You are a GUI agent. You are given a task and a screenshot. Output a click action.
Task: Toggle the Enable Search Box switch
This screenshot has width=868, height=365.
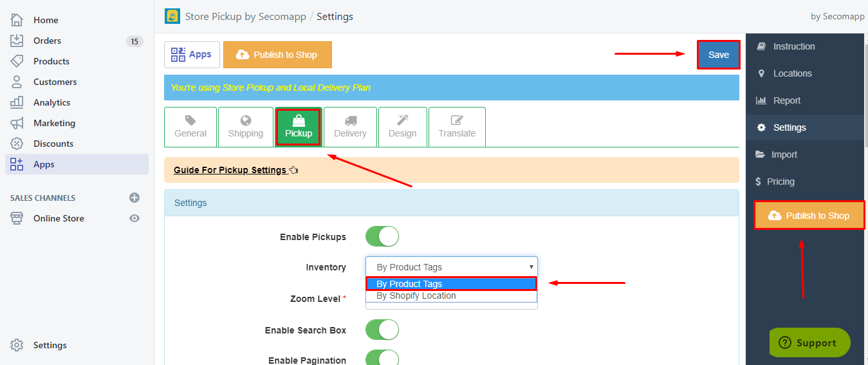[382, 330]
